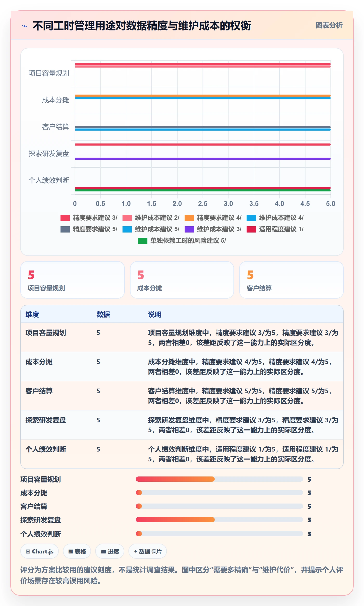Click the 成本分摊 progress bar
Viewport: 364px width, 606px height.
click(219, 493)
